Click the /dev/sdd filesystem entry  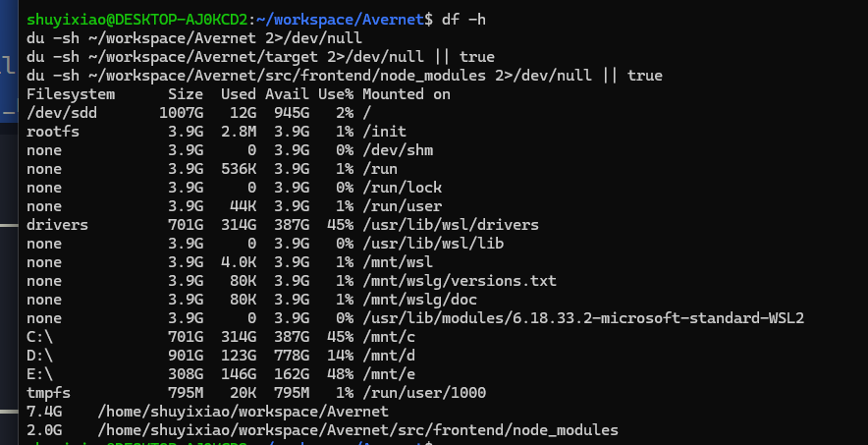point(62,113)
